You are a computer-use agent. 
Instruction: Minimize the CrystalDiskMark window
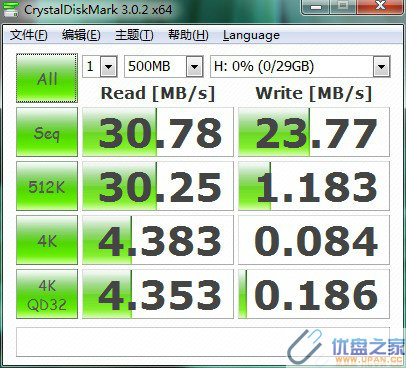click(315, 6)
